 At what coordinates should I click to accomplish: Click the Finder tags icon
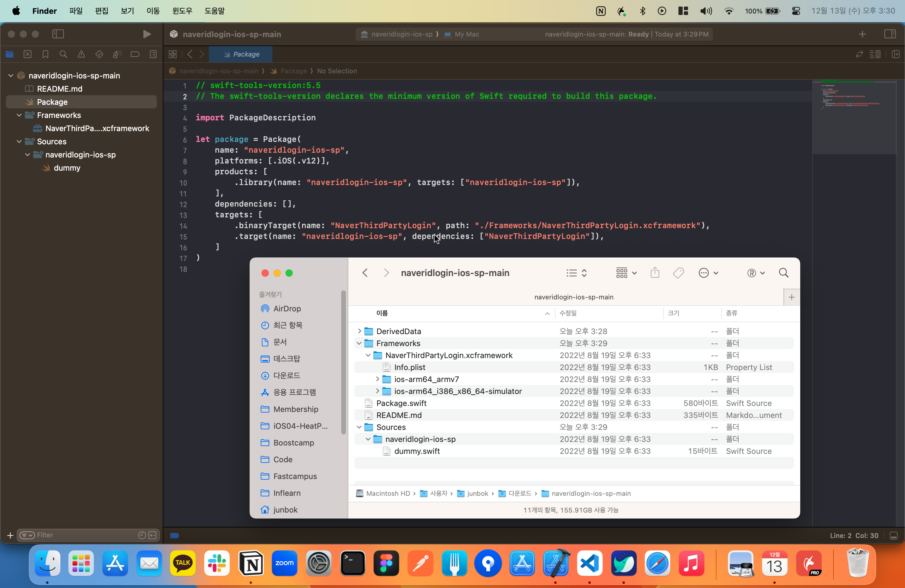[678, 273]
